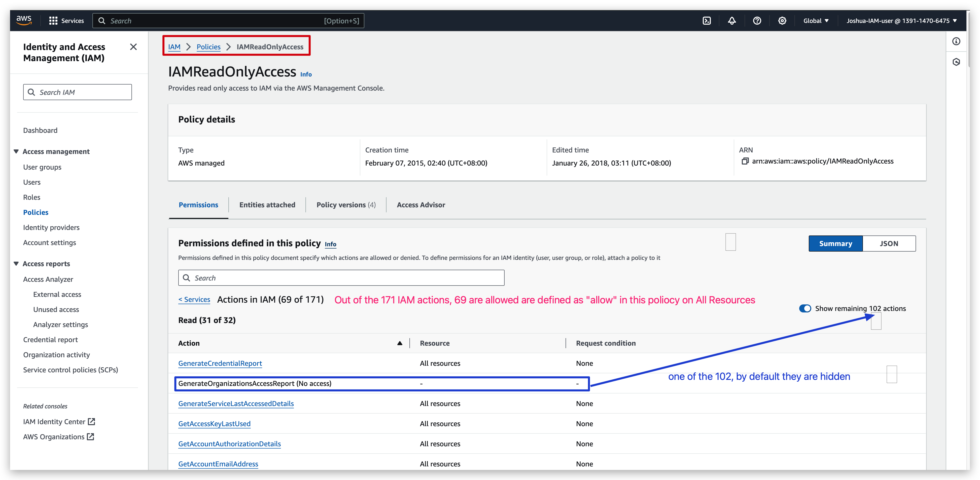Click the Services grid icon
The image size is (980, 480).
(53, 21)
